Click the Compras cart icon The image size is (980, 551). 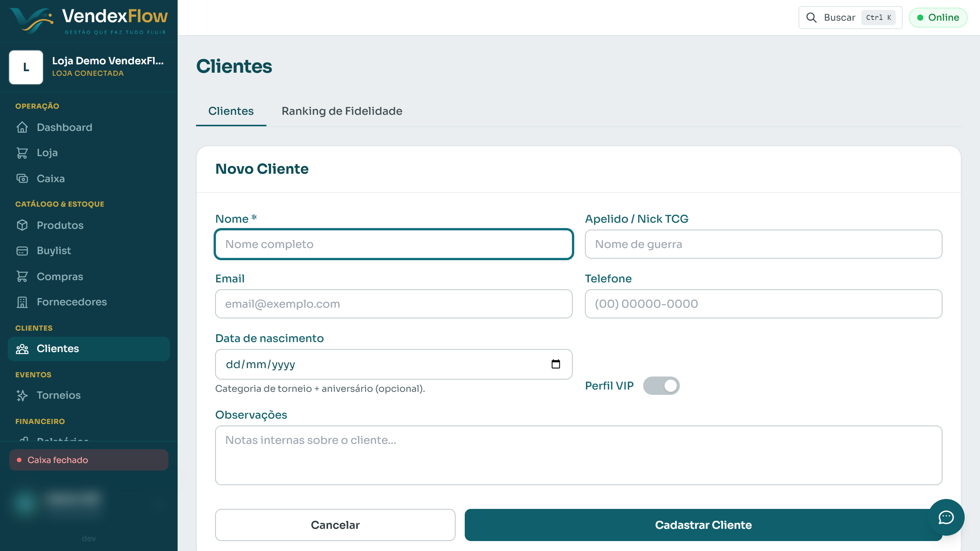pos(22,277)
